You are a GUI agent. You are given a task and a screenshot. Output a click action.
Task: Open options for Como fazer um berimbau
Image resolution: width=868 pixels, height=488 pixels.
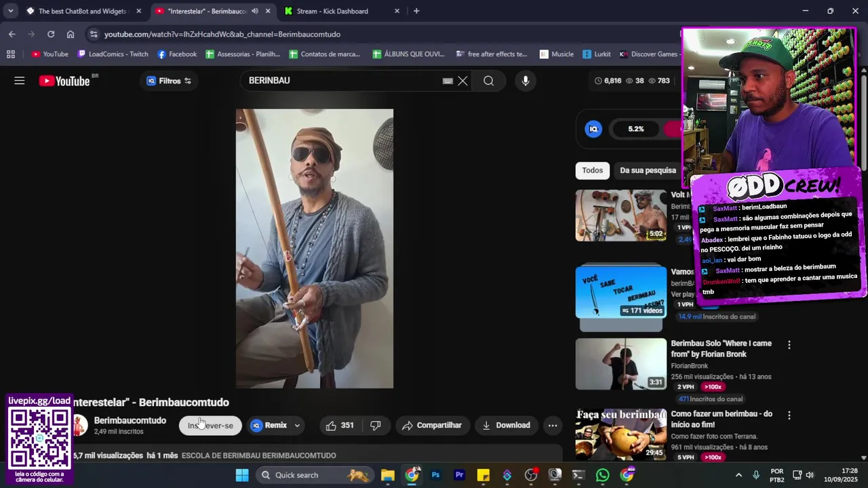click(x=789, y=415)
